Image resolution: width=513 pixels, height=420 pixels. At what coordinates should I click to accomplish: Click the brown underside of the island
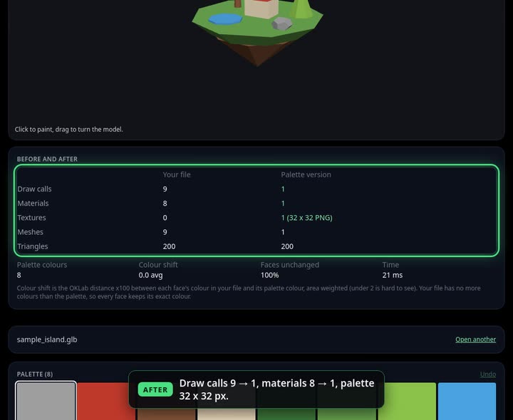click(256, 52)
